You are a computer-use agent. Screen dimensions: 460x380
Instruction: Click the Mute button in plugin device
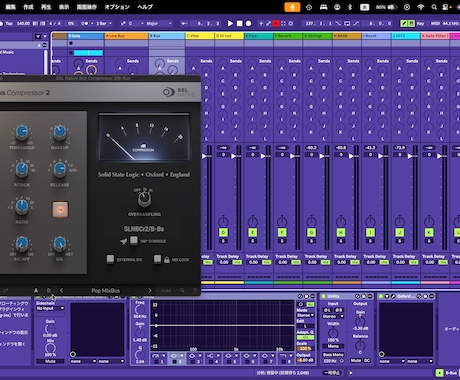50,361
